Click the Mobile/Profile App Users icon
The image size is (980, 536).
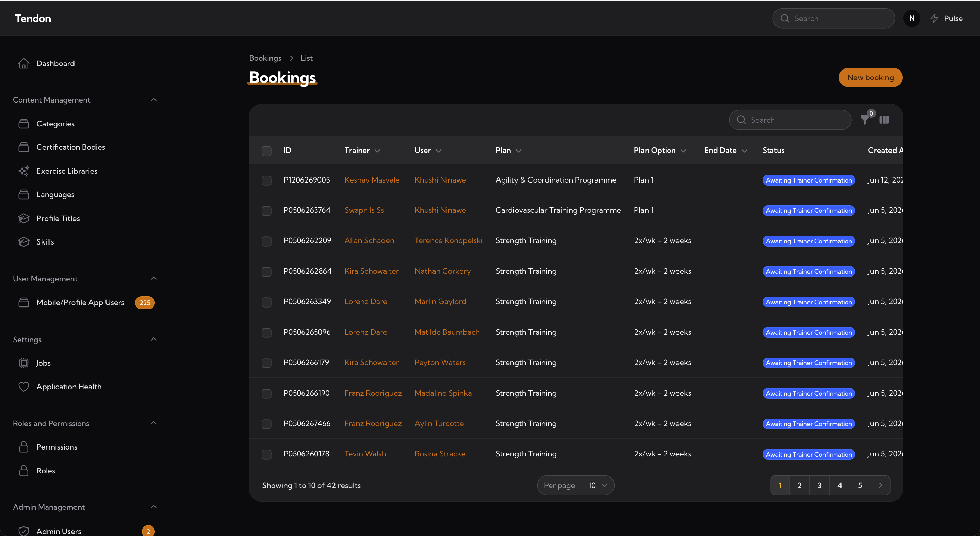pos(23,302)
